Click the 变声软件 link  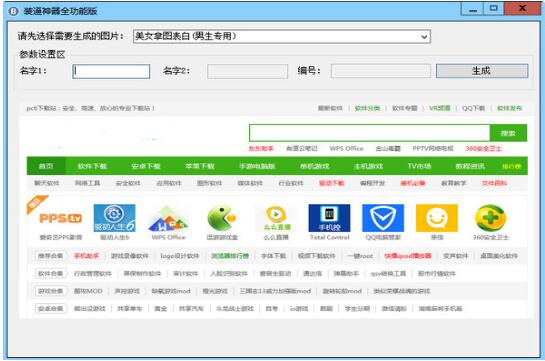pyautogui.click(x=456, y=256)
